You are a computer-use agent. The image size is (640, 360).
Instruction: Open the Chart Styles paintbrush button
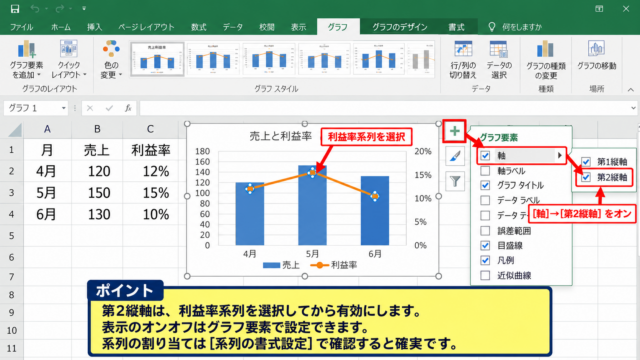coord(455,156)
